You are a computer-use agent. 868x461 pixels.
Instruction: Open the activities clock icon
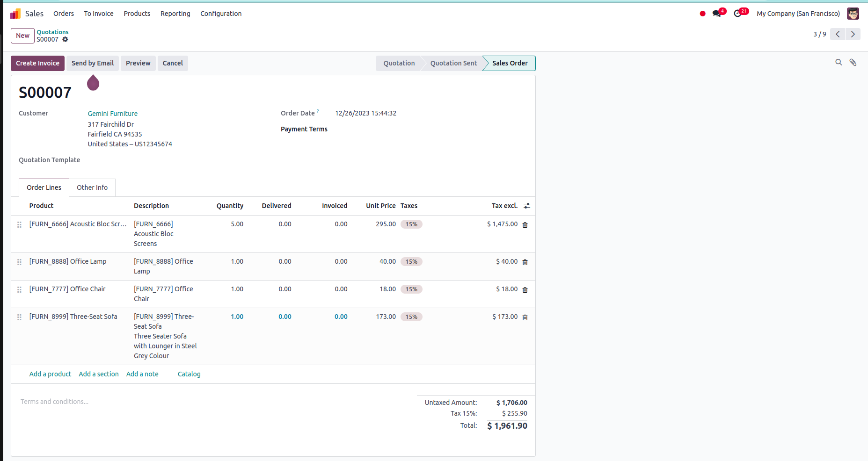click(738, 14)
